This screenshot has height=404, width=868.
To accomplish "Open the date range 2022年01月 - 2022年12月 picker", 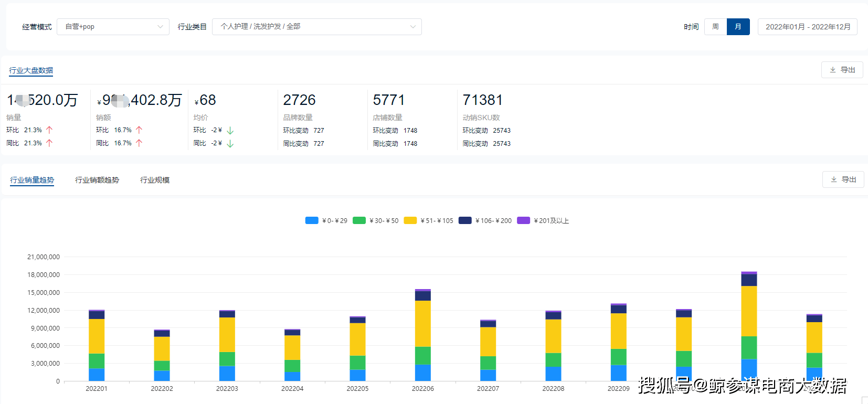I will tap(808, 27).
